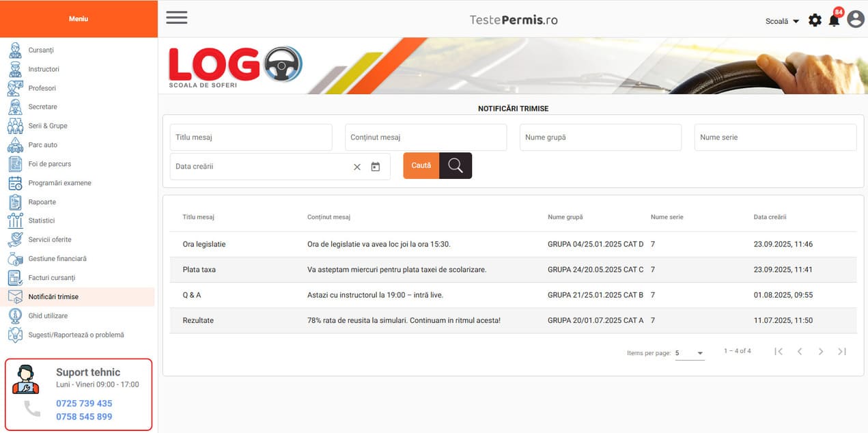Open the settings gear icon

[x=815, y=20]
